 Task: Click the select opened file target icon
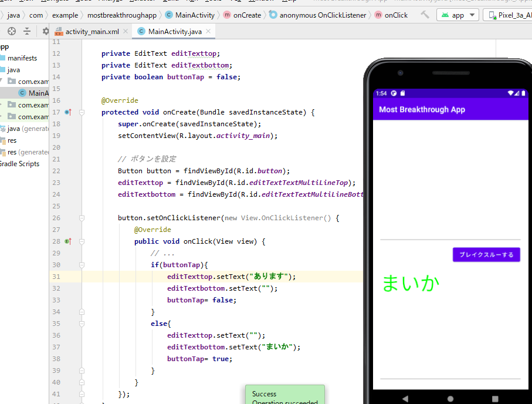pyautogui.click(x=12, y=31)
